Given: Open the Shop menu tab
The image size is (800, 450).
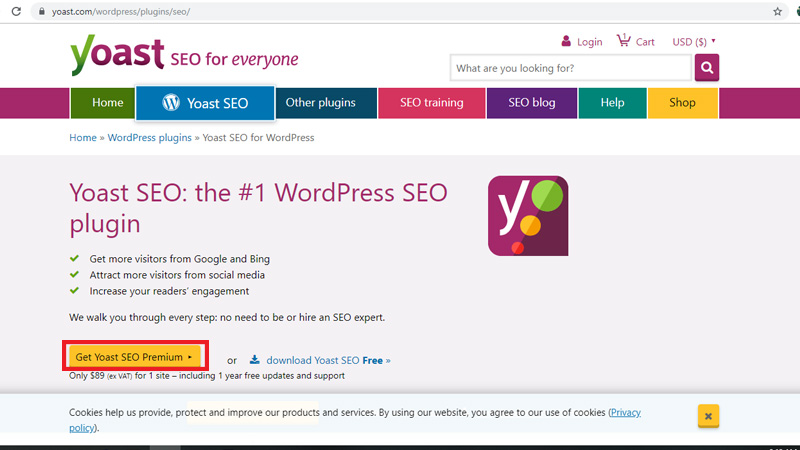Looking at the screenshot, I should (683, 103).
